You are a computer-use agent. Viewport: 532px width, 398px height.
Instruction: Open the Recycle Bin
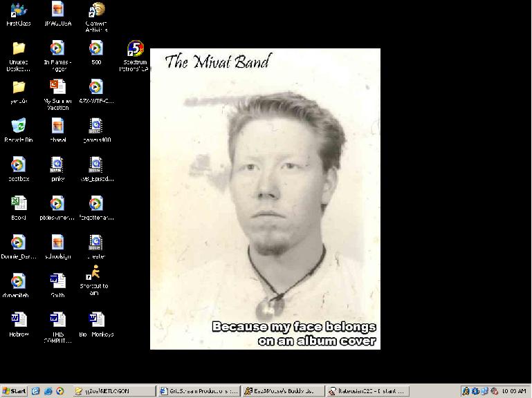18,126
